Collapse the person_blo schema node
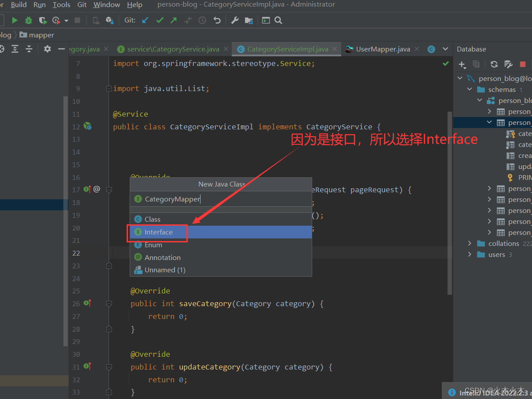The image size is (532, 399). tap(480, 100)
